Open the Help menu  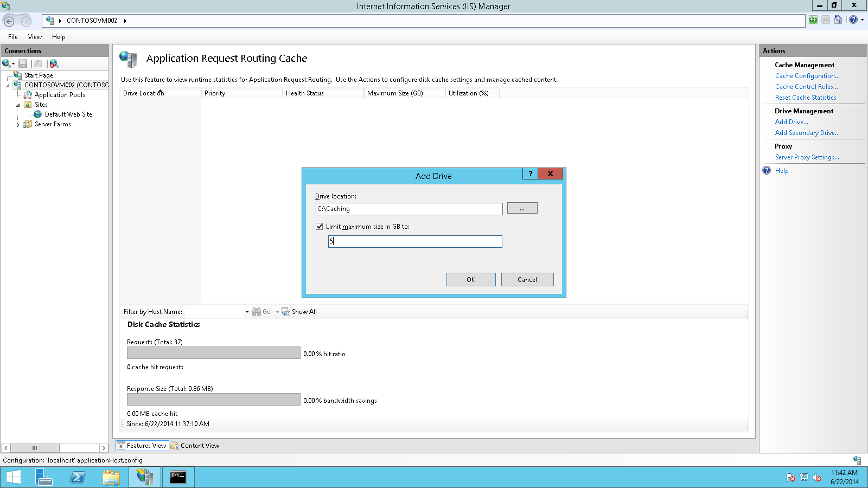tap(59, 37)
